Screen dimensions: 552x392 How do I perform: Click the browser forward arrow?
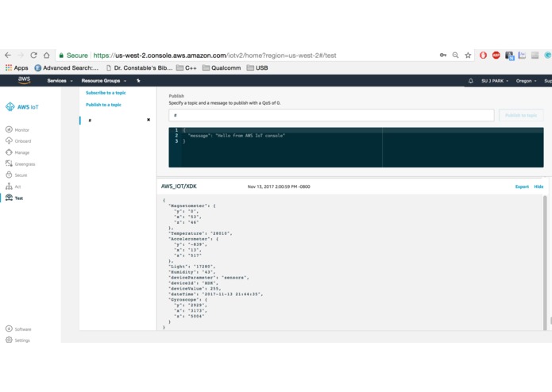click(x=21, y=56)
